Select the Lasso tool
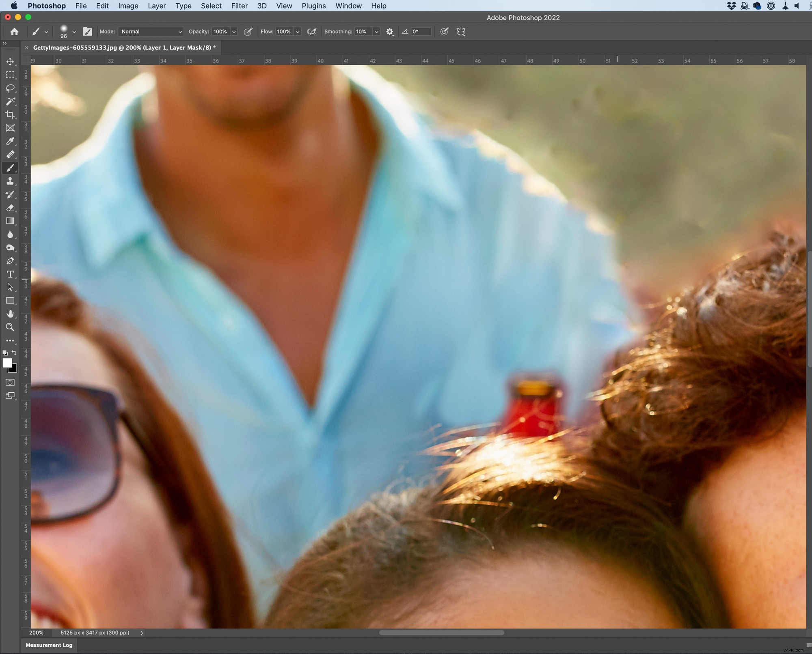The width and height of the screenshot is (812, 654). 11,88
